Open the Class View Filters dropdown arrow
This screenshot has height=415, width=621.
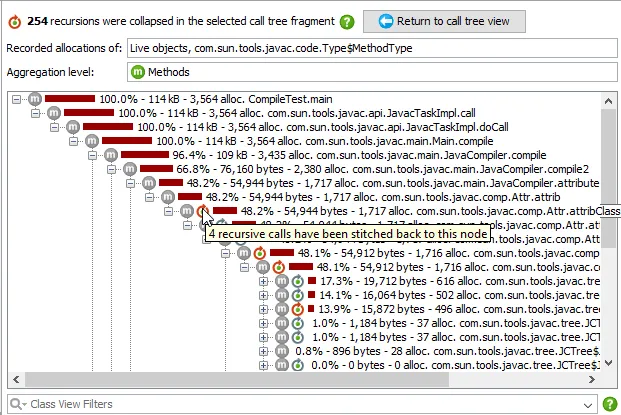click(x=588, y=405)
